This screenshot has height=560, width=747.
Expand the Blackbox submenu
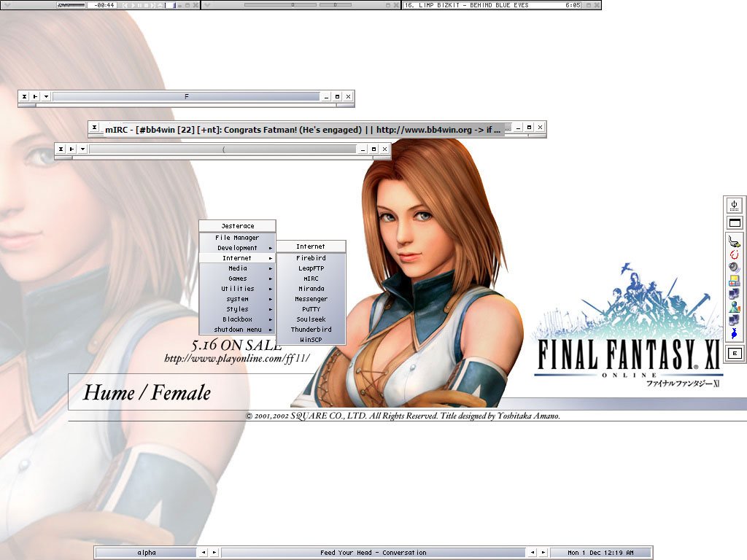point(237,319)
